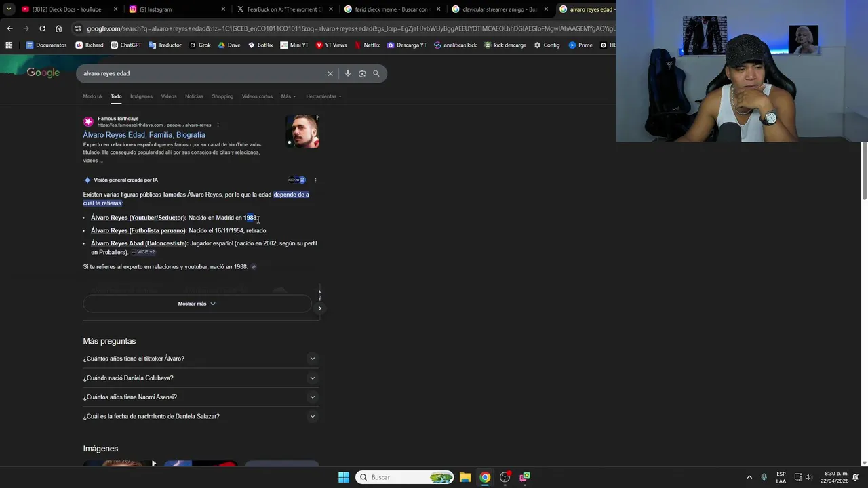Open the ChatGPT bookmark

coord(126,45)
